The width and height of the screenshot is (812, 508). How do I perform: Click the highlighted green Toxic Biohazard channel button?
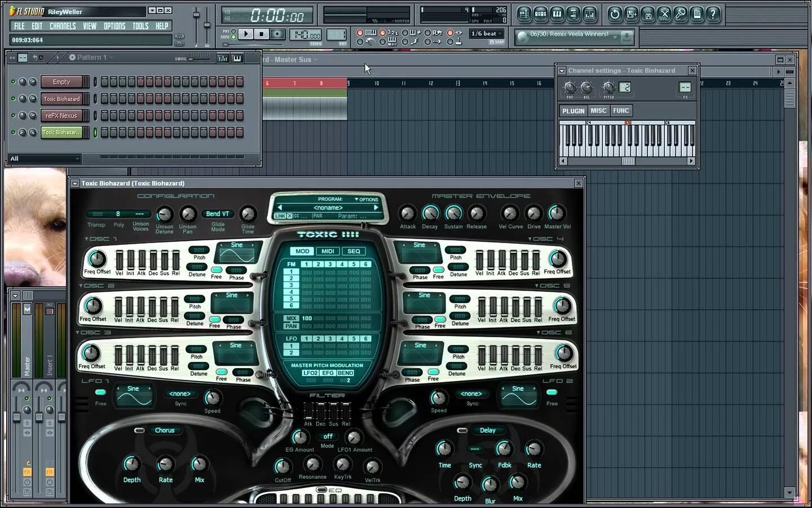61,133
